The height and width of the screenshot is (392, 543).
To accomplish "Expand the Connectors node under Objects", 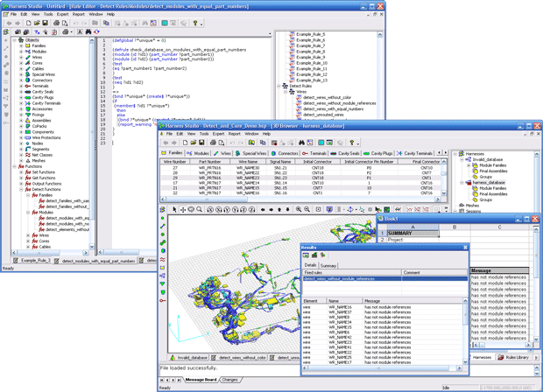I will [x=21, y=80].
